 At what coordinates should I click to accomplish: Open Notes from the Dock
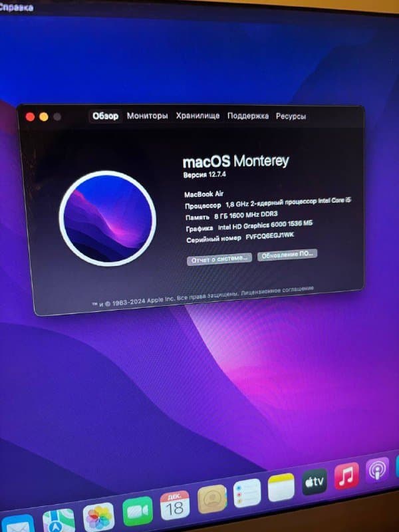281,487
